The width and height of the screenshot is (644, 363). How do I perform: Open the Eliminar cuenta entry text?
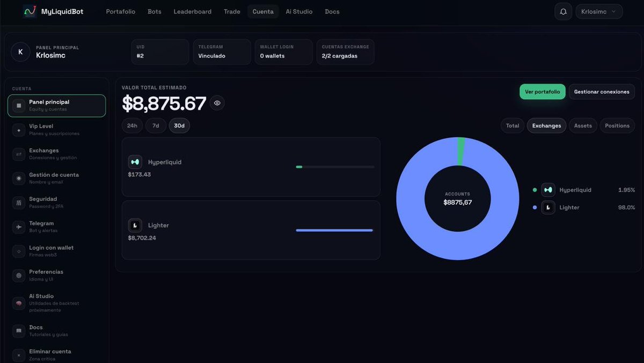[50, 352]
